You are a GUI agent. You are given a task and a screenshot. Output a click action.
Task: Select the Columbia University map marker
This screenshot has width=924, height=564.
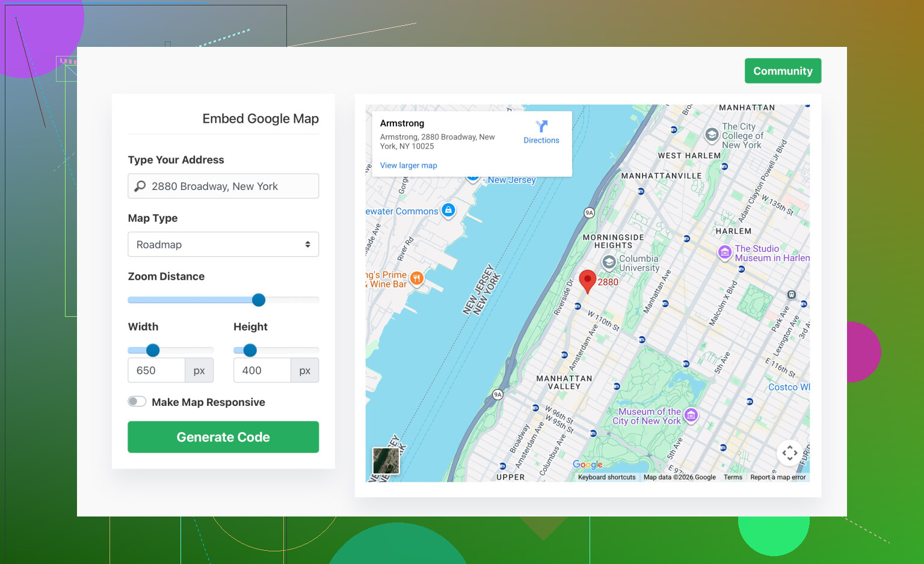click(609, 262)
